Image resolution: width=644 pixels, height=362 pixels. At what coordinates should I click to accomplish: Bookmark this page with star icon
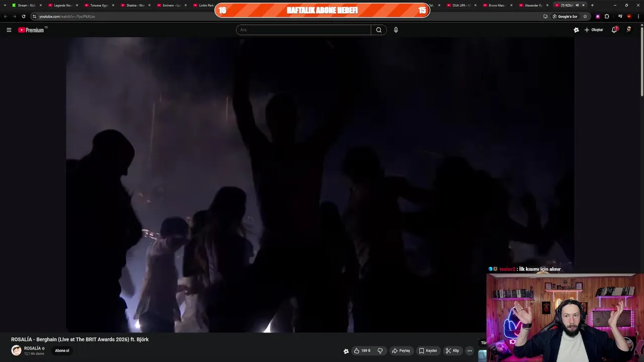[585, 16]
